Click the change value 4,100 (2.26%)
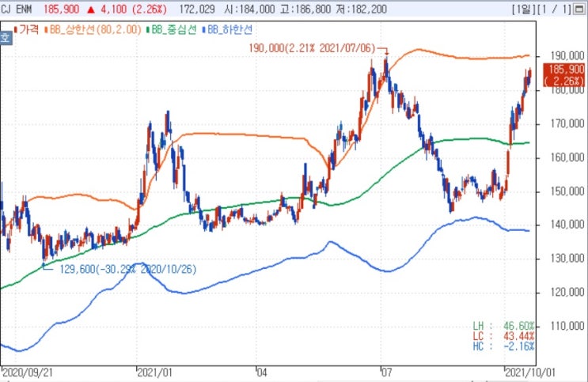The image size is (588, 382). 127,9
